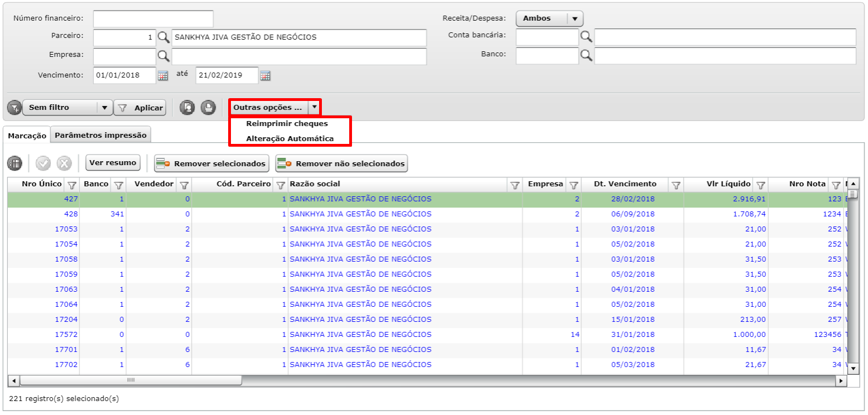Viewport: 868px width, 415px height.
Task: Click the Conta bancária search magnifier icon
Action: 586,36
